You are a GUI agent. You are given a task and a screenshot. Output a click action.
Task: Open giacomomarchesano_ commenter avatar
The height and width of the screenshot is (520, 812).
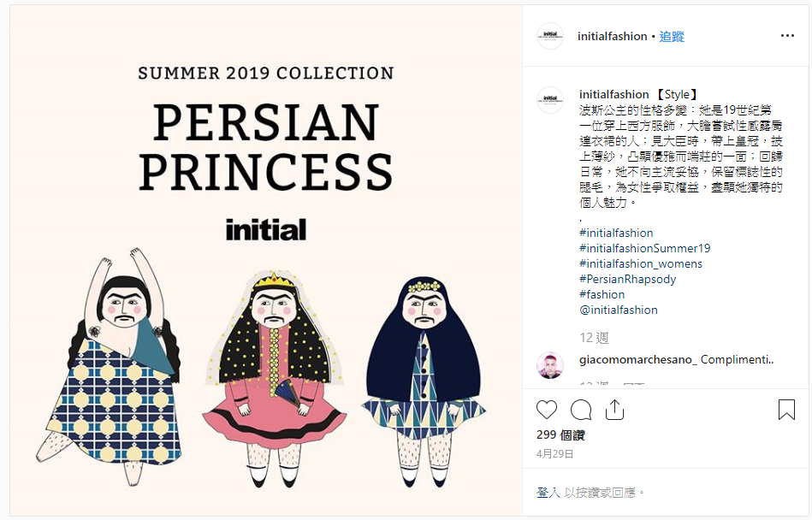(550, 365)
